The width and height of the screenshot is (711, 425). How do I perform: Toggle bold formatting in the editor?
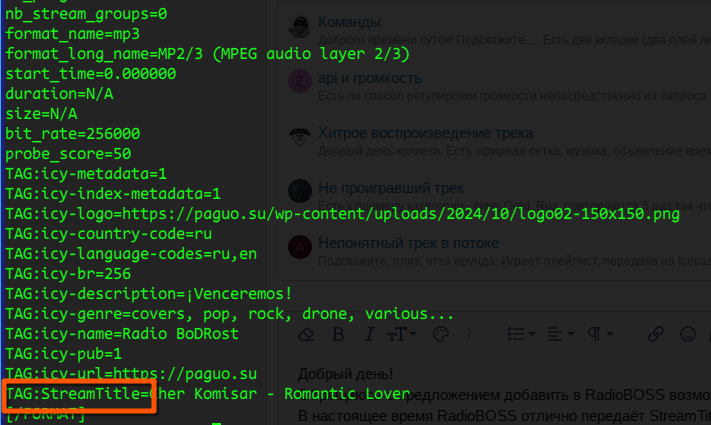point(338,333)
